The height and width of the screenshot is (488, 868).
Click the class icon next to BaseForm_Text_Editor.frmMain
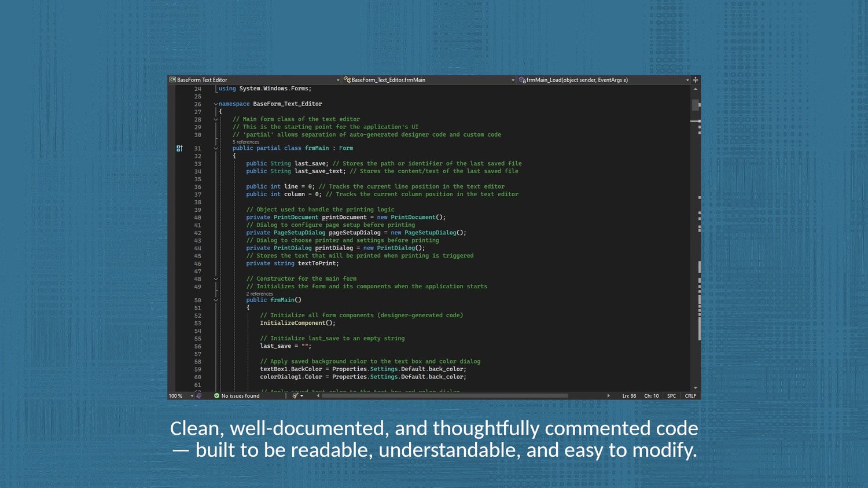(x=347, y=80)
